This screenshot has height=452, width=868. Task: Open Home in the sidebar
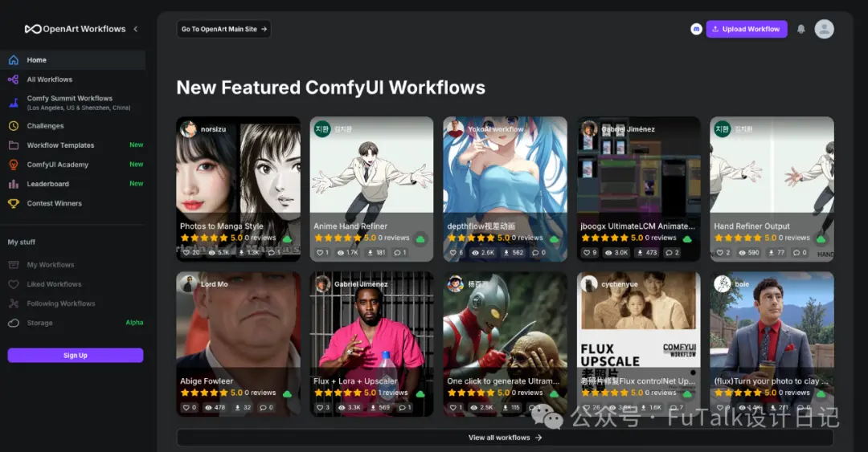pyautogui.click(x=72, y=59)
